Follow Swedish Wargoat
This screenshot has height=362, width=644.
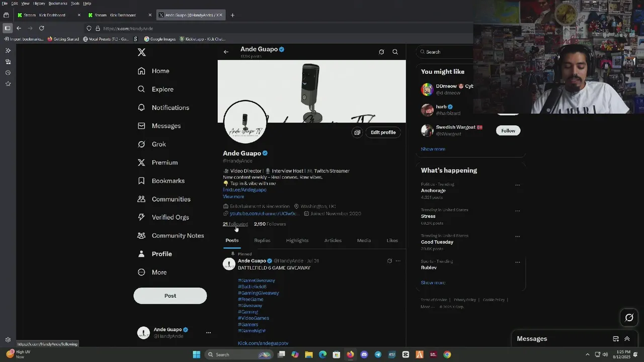click(x=508, y=131)
